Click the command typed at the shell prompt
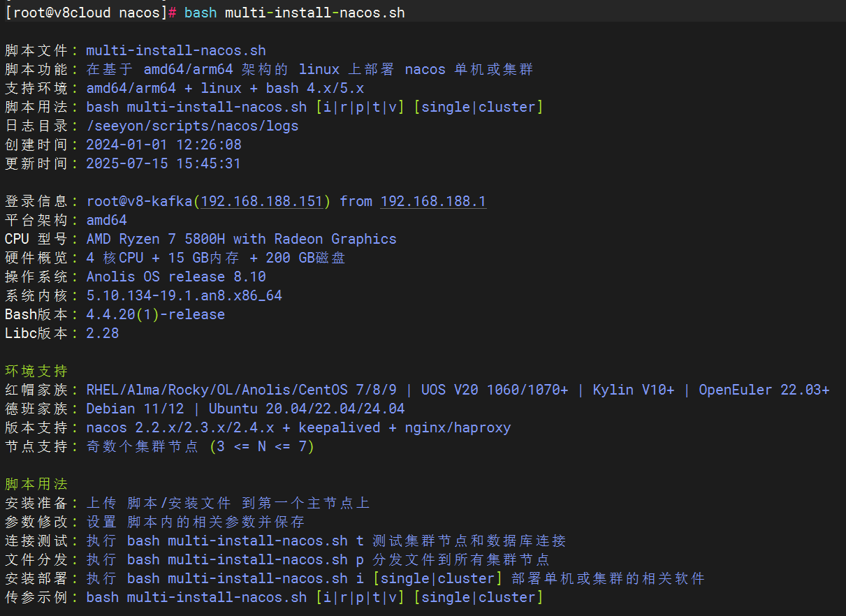This screenshot has height=616, width=846. (x=294, y=13)
